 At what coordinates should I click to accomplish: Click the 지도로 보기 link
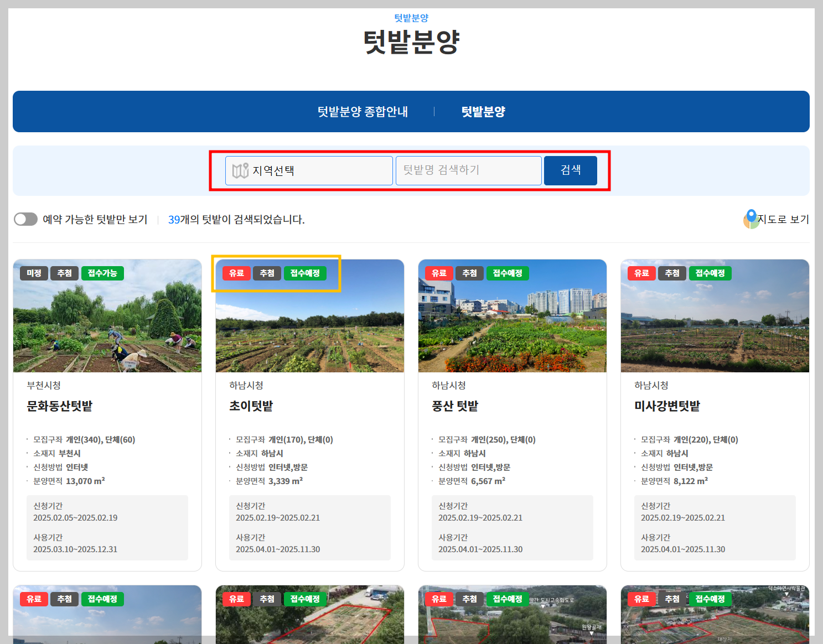783,219
